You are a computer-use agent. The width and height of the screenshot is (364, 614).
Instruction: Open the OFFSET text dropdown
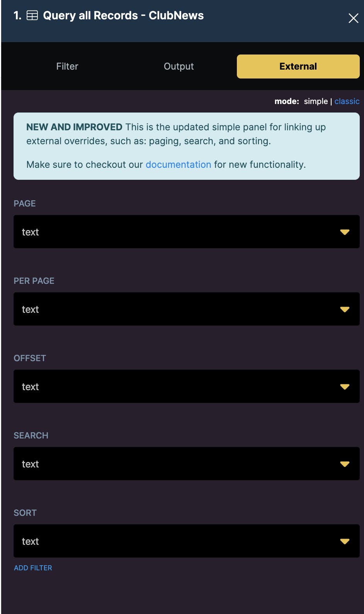178,386
